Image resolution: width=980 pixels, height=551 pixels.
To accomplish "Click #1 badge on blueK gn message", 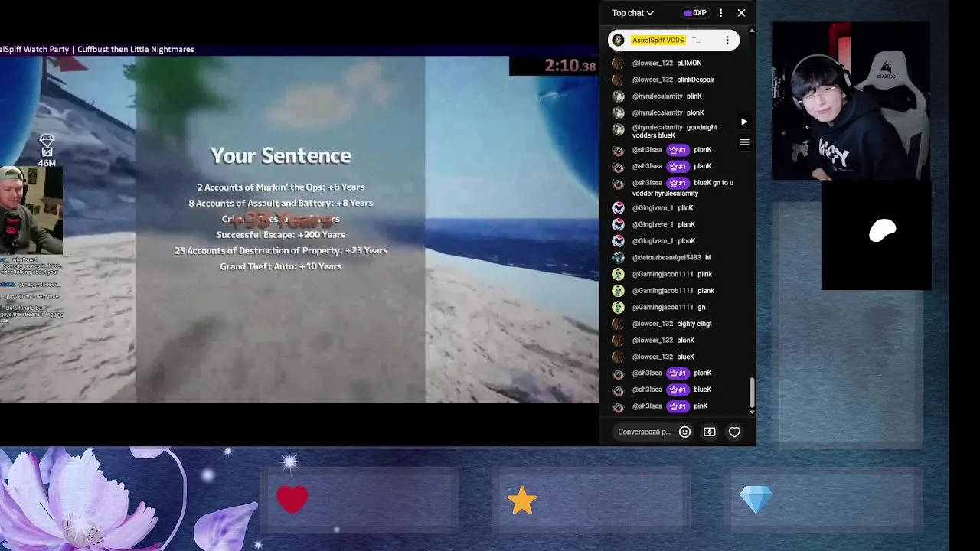I will (678, 183).
